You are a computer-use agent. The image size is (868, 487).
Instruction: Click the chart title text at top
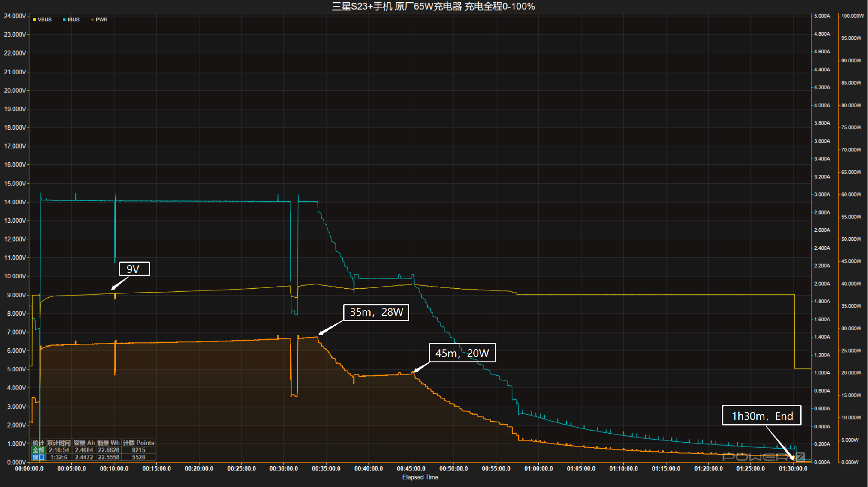[433, 6]
